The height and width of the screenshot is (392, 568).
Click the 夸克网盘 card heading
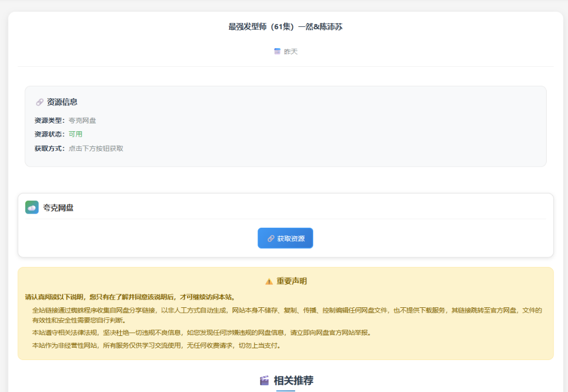(58, 207)
